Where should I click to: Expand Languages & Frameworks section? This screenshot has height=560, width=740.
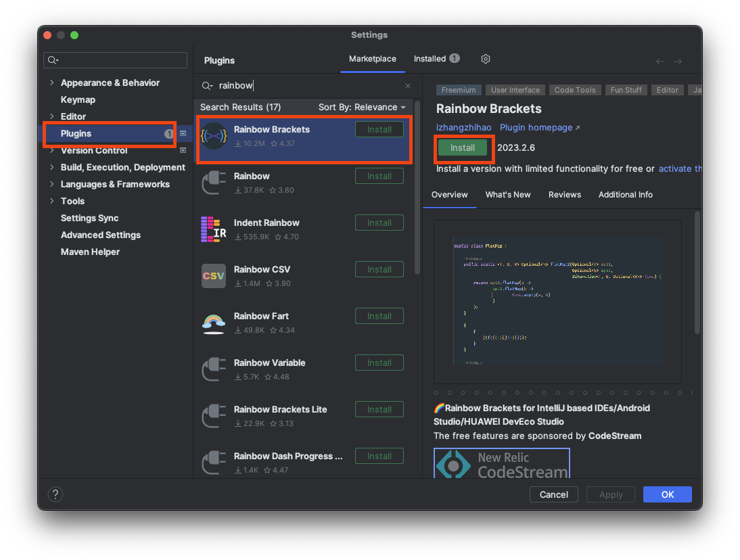pyautogui.click(x=52, y=185)
